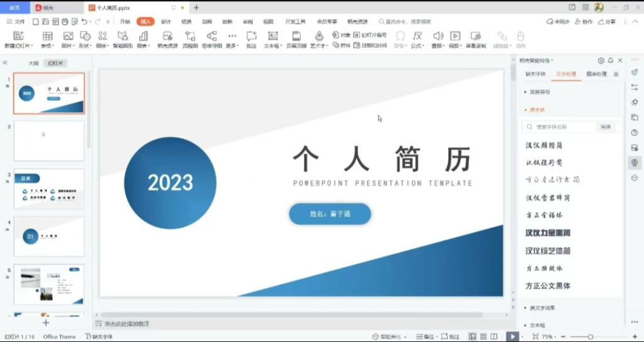Click the 图表 chart icon
The image size is (644, 342).
(143, 39)
